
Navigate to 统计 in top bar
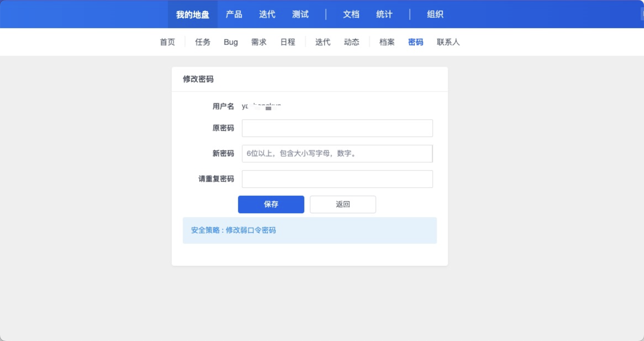(384, 14)
